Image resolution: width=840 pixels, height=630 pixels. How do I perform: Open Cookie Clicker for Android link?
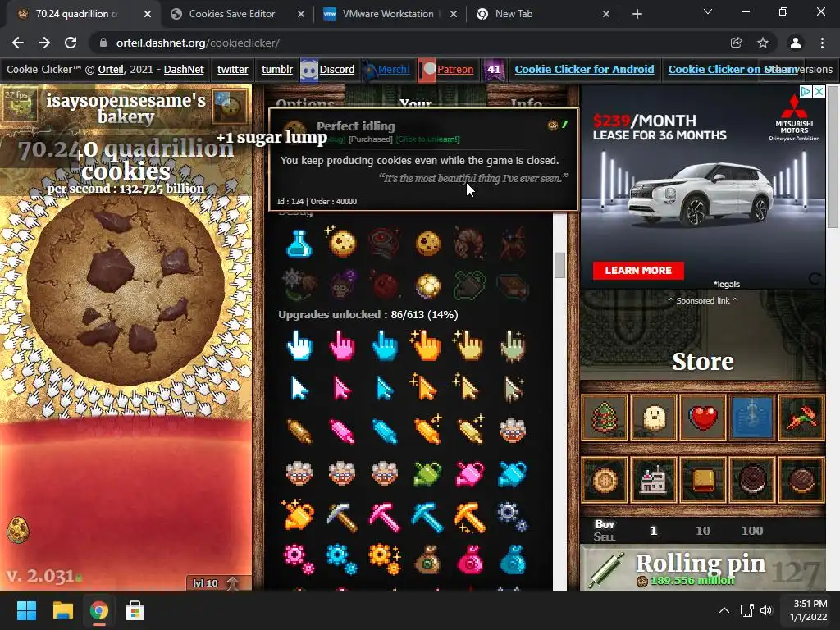pos(584,69)
